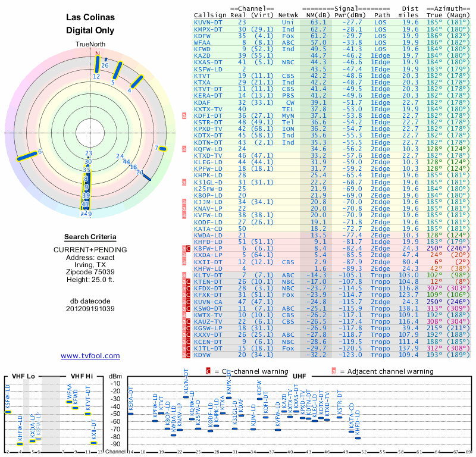Click the 'a' warning badge beside KLTV-DT
This screenshot has width=476, height=457.
184,276
